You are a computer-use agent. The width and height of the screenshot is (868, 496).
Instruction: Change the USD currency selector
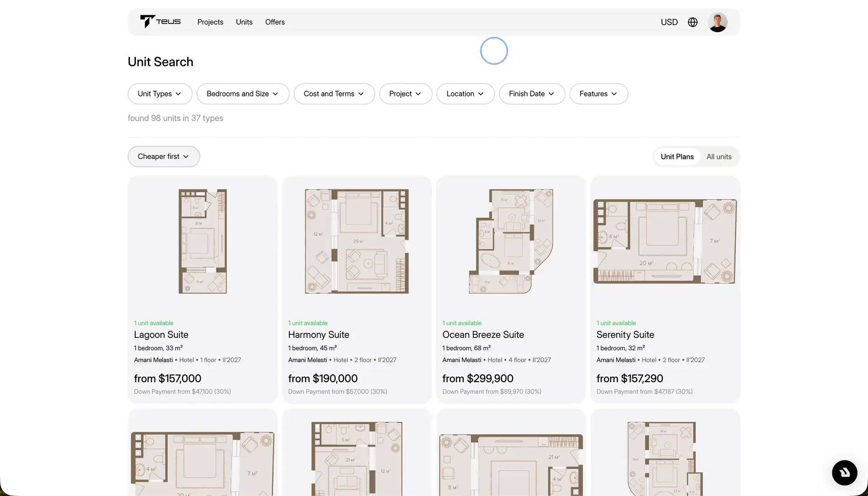[669, 22]
